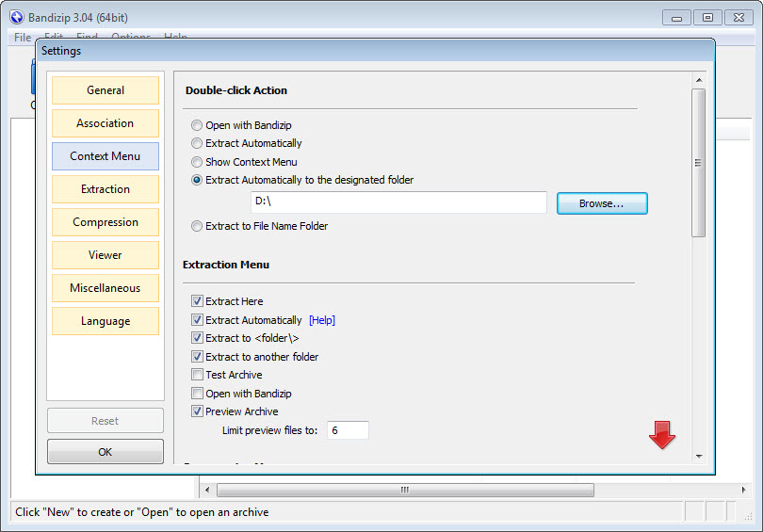Uncheck Extract Here checkbox
This screenshot has height=532, width=763.
[197, 301]
